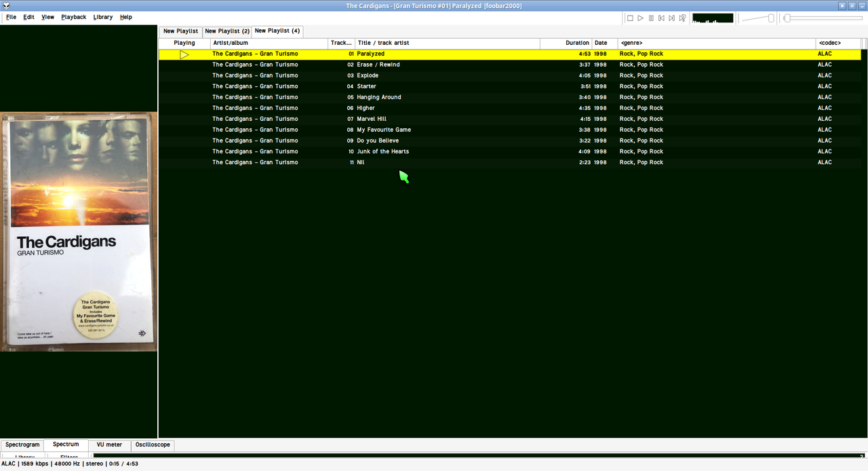The image size is (868, 471).
Task: Stop playback with the Stop button
Action: pyautogui.click(x=630, y=18)
